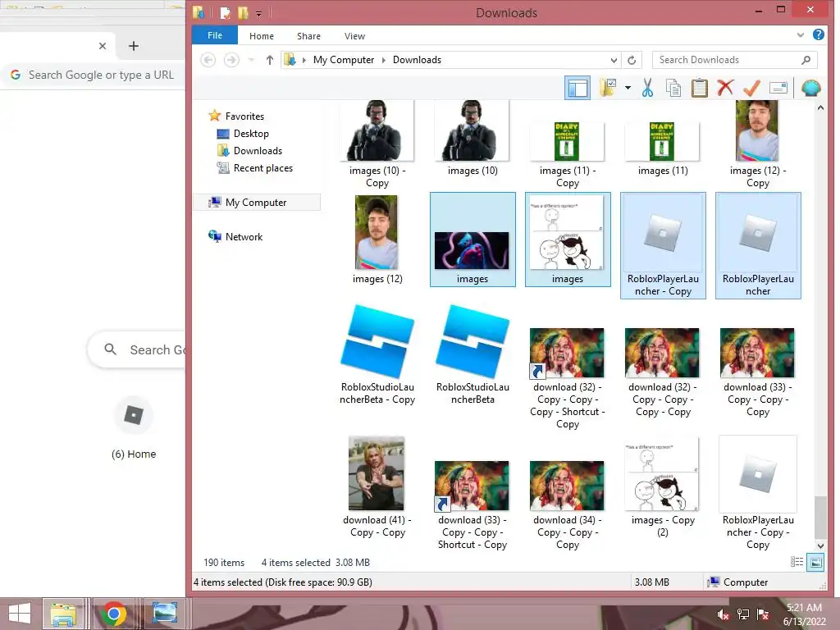The width and height of the screenshot is (840, 630).
Task: Expand the arrow before My Computer in path
Action: [x=304, y=60]
